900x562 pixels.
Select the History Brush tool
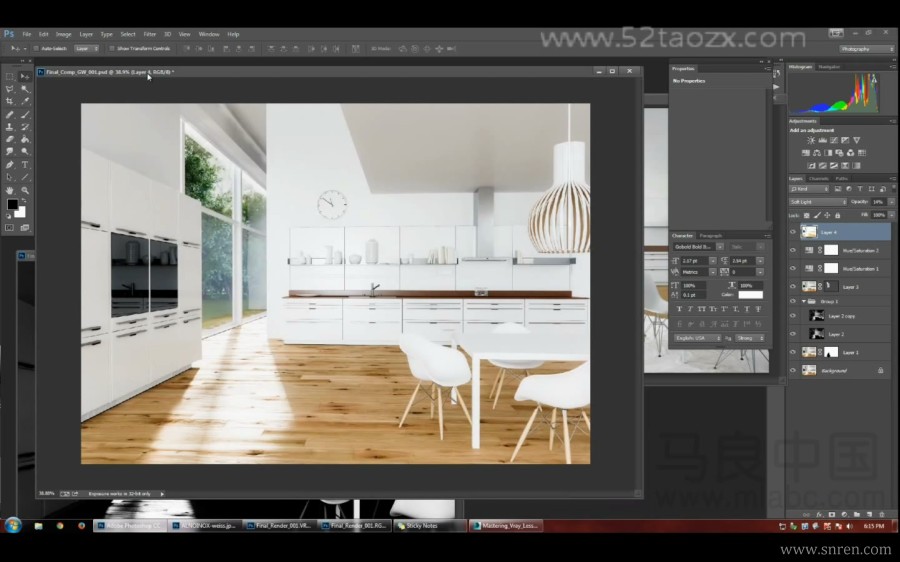(x=25, y=127)
